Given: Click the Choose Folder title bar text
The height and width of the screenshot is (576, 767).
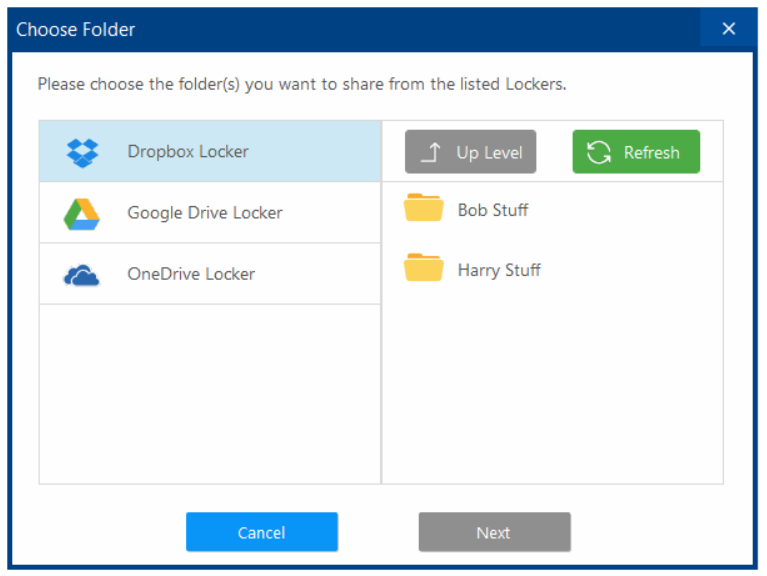Looking at the screenshot, I should (x=76, y=30).
